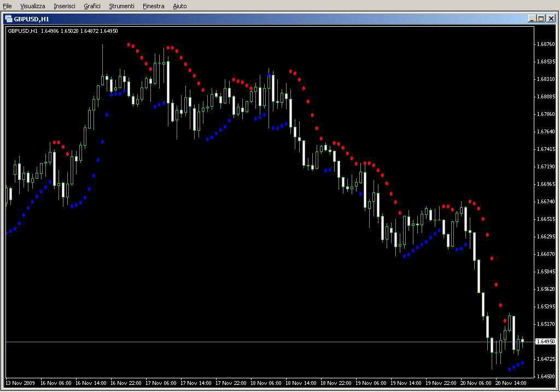Viewport: 560px width, 392px height.
Task: Click the 1.64725 price scale label
Action: (x=546, y=359)
